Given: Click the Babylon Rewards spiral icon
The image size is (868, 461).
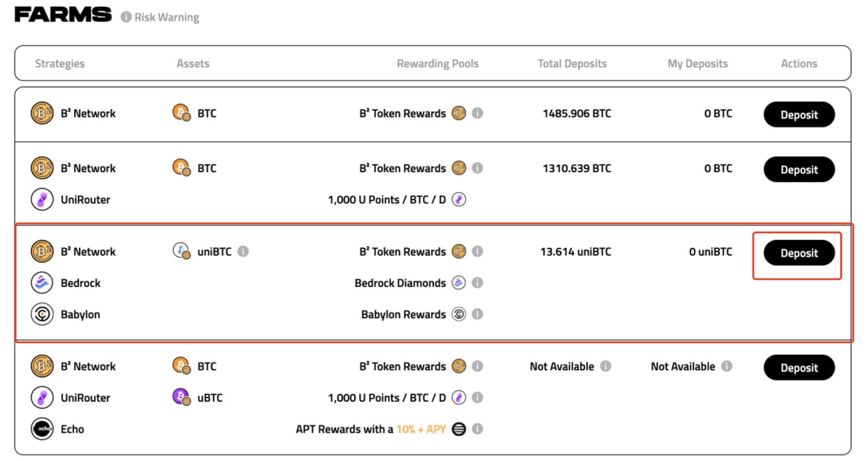Looking at the screenshot, I should point(459,314).
